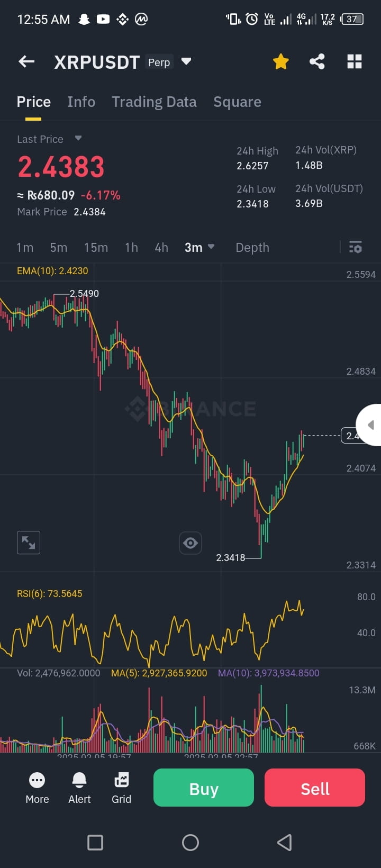The height and width of the screenshot is (868, 381).
Task: Tap the -6.17% change percentage
Action: coord(101,195)
